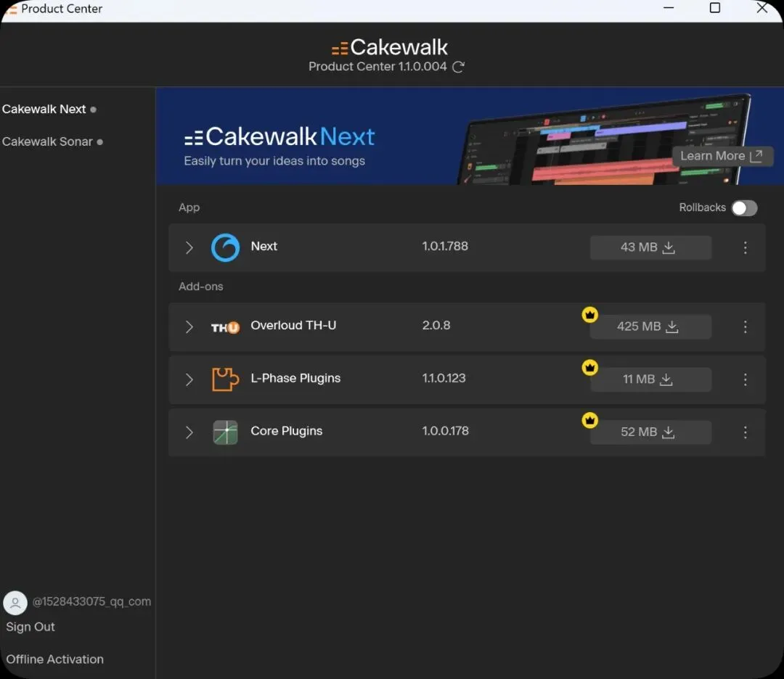Click the user avatar icon
This screenshot has width=784, height=679.
[x=15, y=603]
